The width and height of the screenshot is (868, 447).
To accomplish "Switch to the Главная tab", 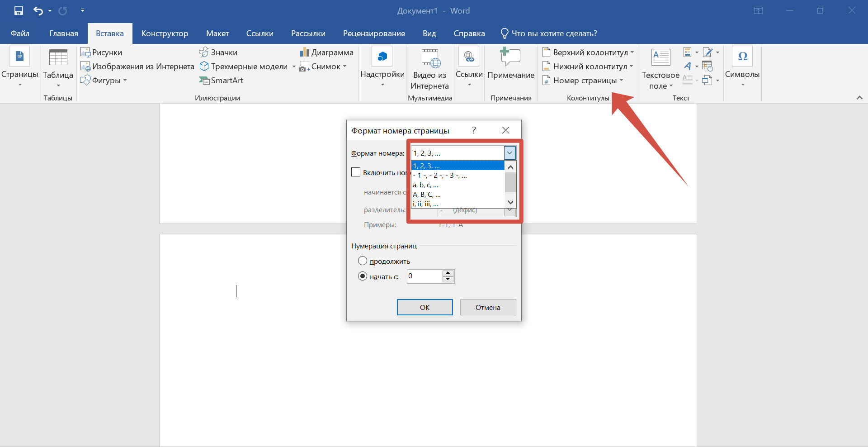I will (x=63, y=33).
